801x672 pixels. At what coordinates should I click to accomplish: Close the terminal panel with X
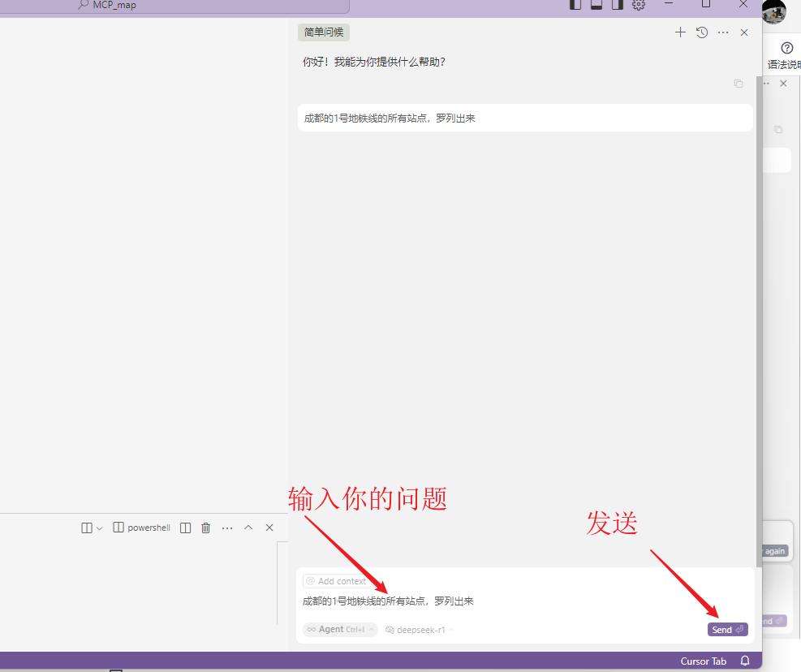(269, 528)
